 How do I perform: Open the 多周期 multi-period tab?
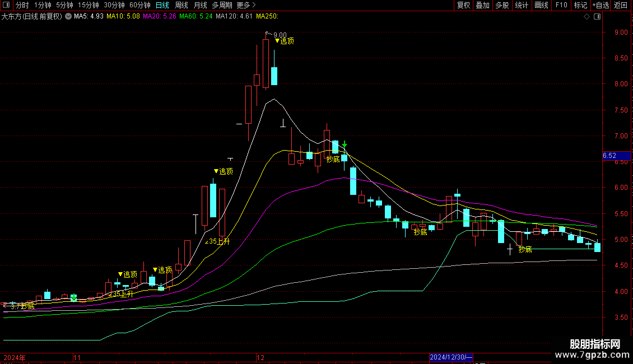point(222,6)
